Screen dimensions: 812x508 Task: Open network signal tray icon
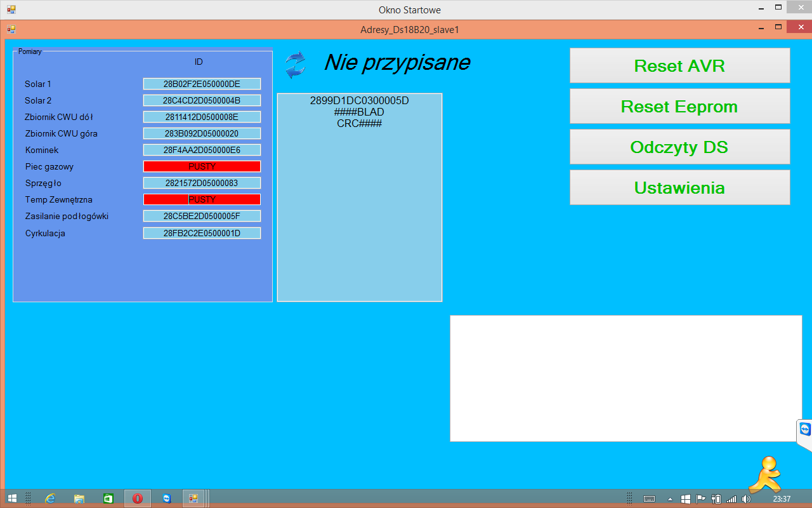pyautogui.click(x=731, y=498)
